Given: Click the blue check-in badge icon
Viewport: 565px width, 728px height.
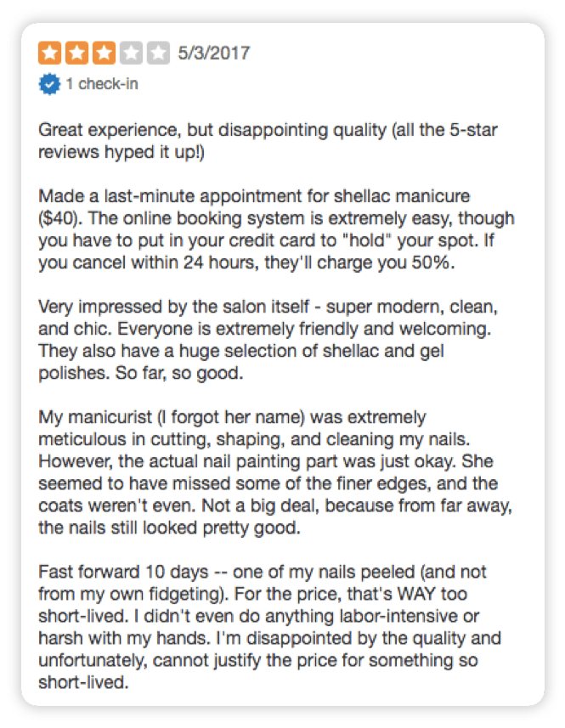Looking at the screenshot, I should (48, 83).
